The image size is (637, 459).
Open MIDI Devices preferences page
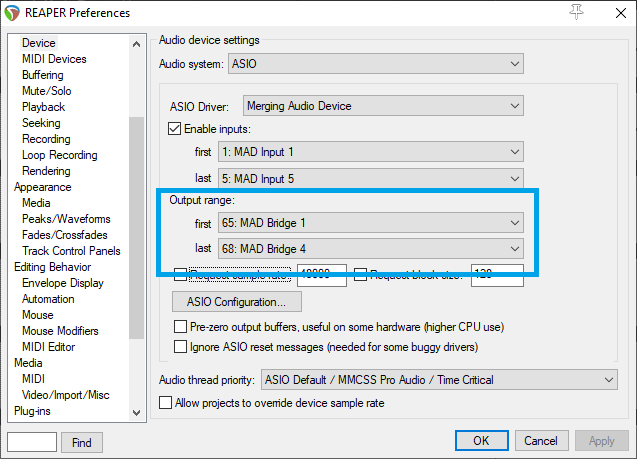[54, 59]
